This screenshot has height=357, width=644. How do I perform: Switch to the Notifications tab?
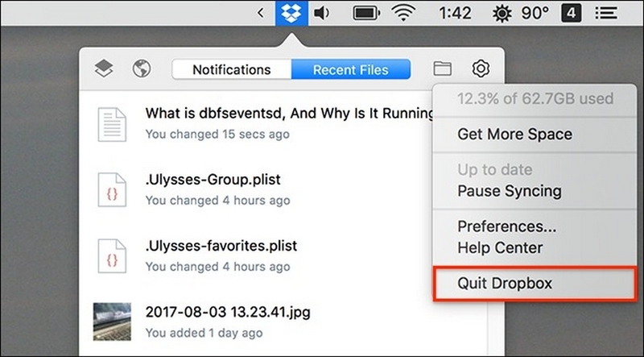click(x=232, y=69)
